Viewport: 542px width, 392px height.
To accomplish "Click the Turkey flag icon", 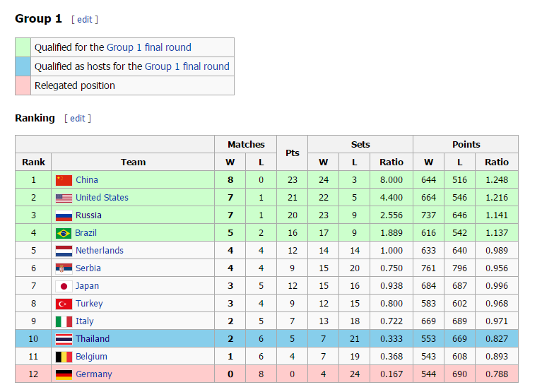I will pyautogui.click(x=64, y=304).
